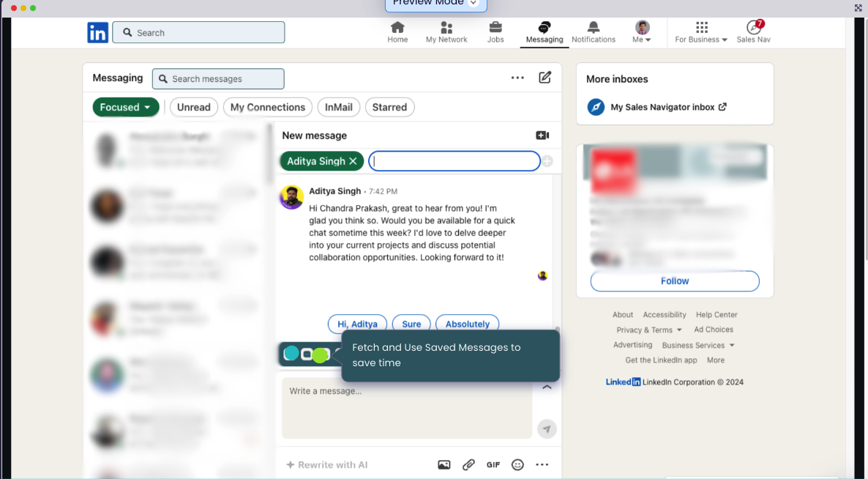Expand the message compose box chevron

click(x=547, y=387)
